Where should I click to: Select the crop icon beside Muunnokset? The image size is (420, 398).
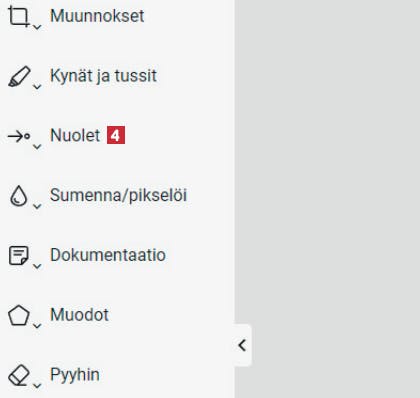(x=18, y=16)
